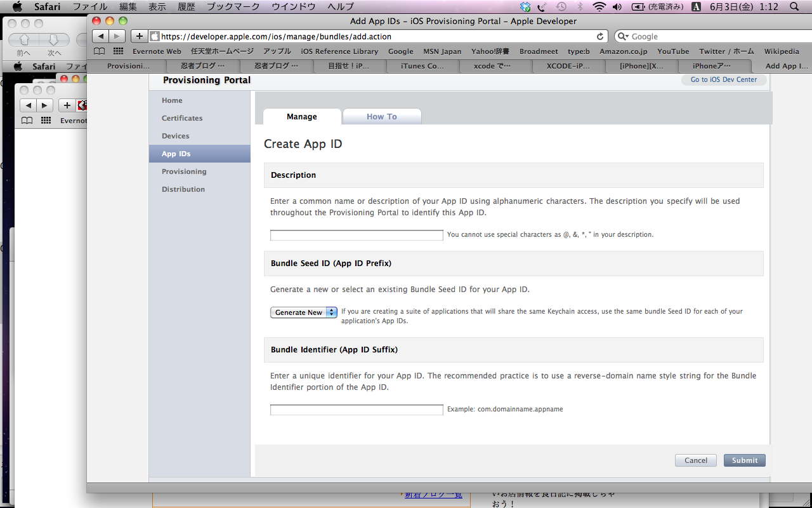Viewport: 812px width, 508px height.
Task: Reload the page with the circular arrow icon
Action: point(600,36)
